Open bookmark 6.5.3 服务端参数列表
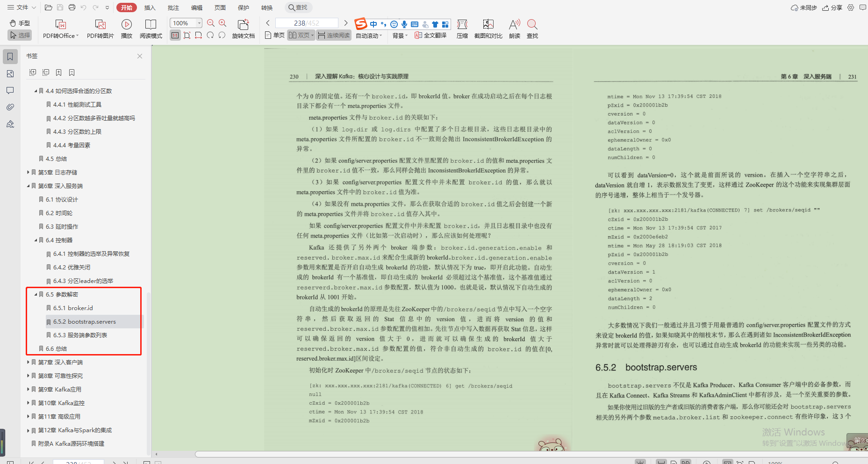Viewport: 868px width, 464px height. coord(80,335)
